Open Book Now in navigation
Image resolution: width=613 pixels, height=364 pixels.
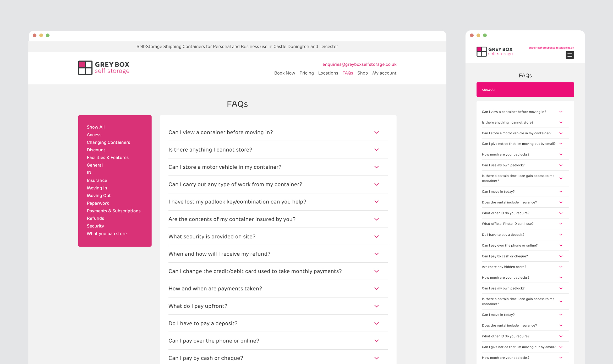[284, 73]
